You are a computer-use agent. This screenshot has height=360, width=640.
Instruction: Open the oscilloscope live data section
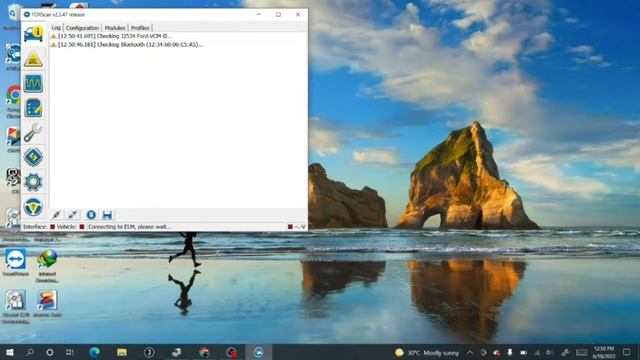tap(33, 84)
